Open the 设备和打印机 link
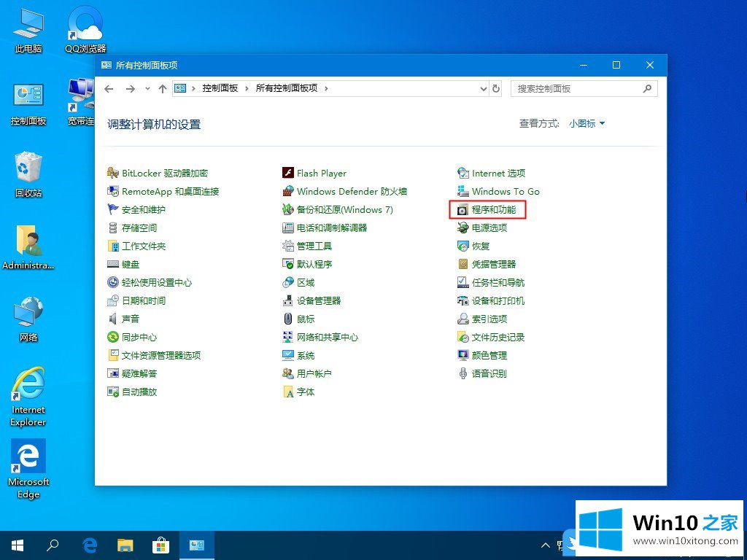 498,300
